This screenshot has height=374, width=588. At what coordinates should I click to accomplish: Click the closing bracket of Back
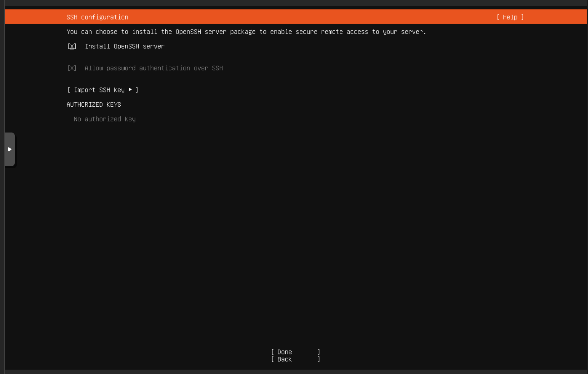[319, 359]
